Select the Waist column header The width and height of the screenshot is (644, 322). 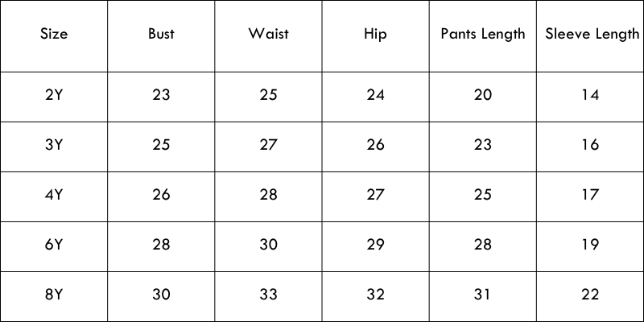click(268, 35)
